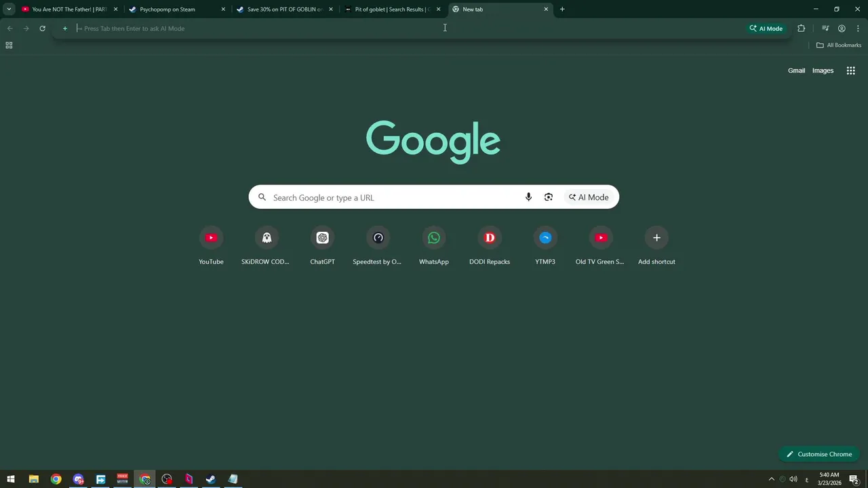Open Google Lens image search icon
The image size is (868, 488).
pos(549,197)
